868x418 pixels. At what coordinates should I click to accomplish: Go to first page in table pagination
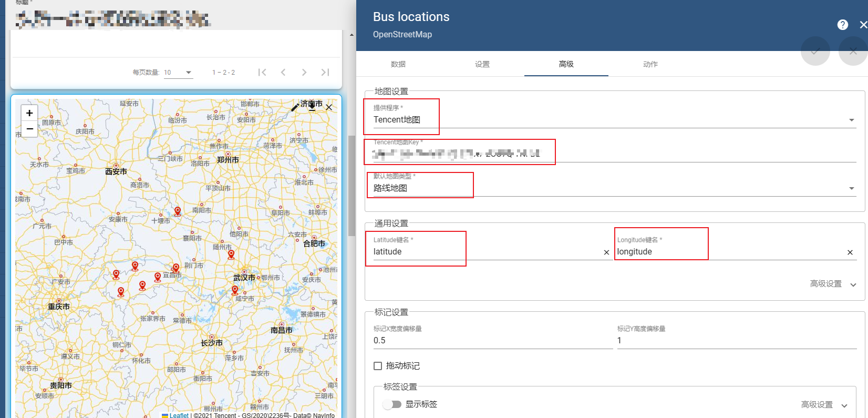262,72
